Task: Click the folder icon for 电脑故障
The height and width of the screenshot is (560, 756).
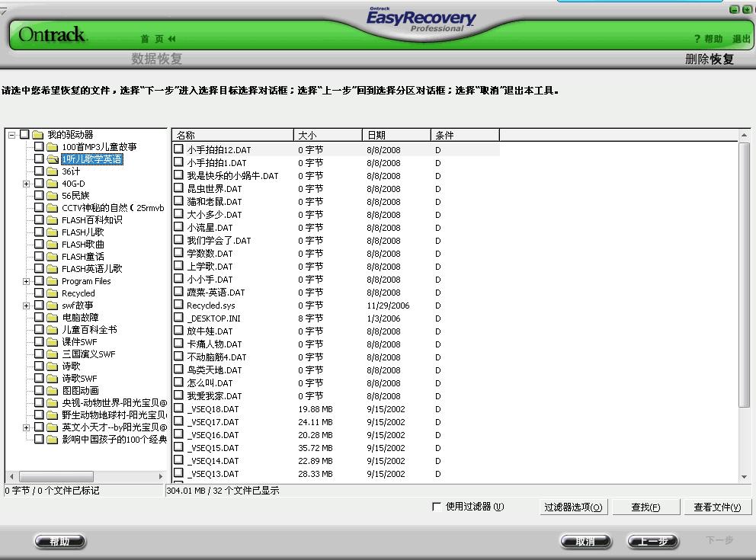Action: (52, 318)
